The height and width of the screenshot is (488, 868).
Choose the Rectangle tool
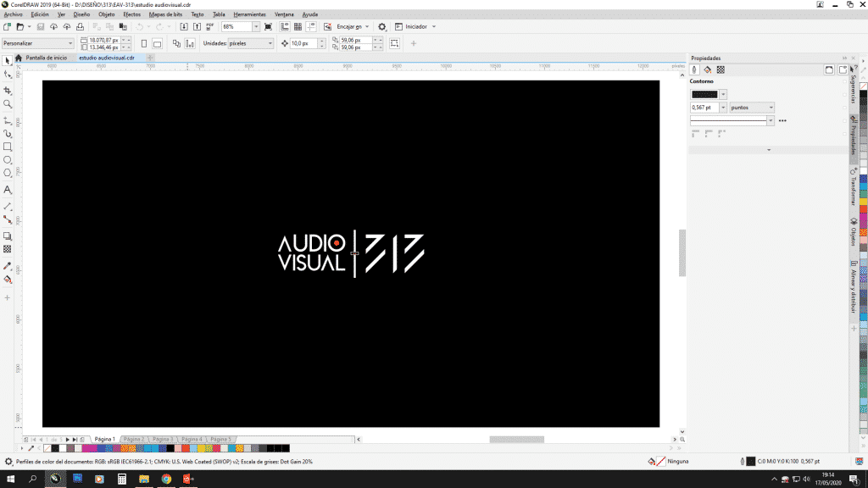point(8,147)
